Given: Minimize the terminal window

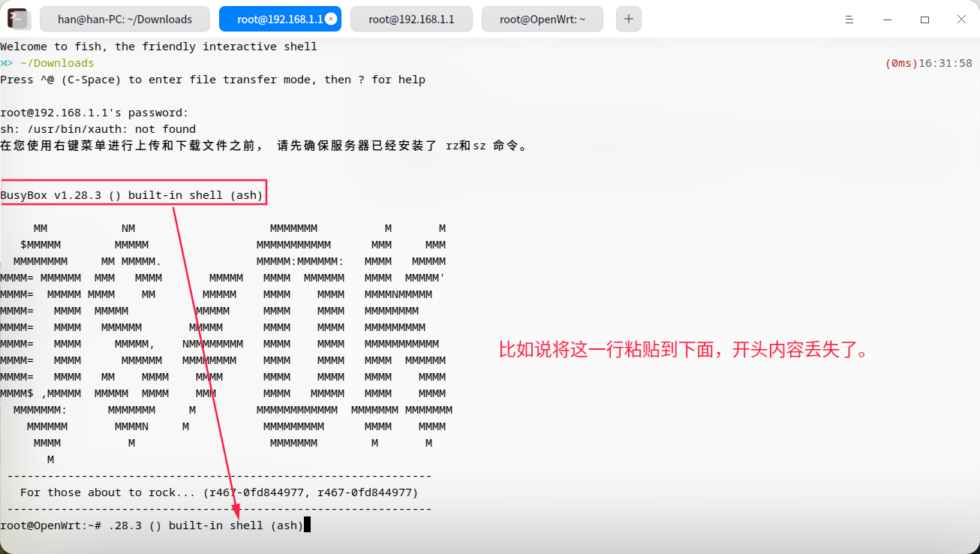Looking at the screenshot, I should pyautogui.click(x=888, y=20).
